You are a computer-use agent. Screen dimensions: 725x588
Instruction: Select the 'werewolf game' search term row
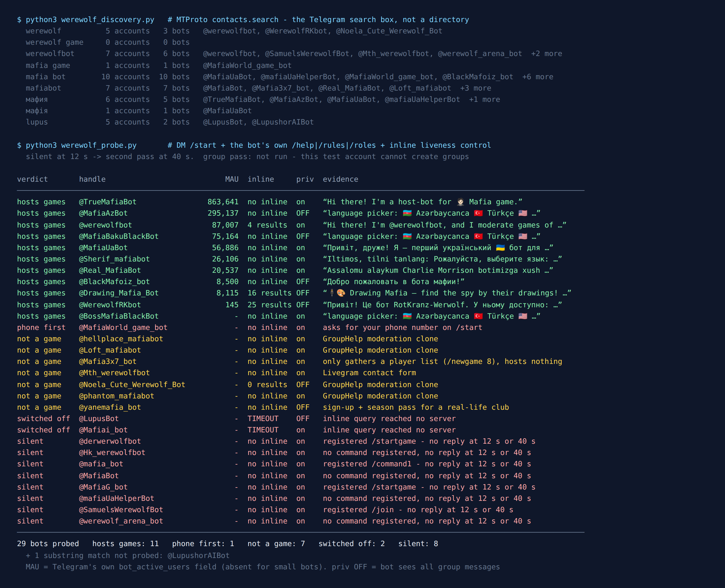pyautogui.click(x=108, y=42)
